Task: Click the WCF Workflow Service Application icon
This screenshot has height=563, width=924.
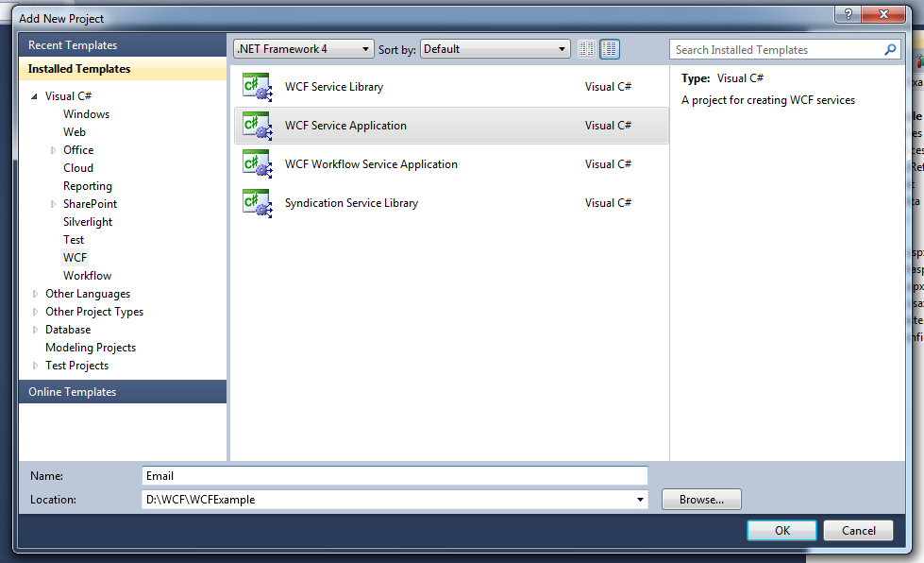Action: [x=257, y=163]
